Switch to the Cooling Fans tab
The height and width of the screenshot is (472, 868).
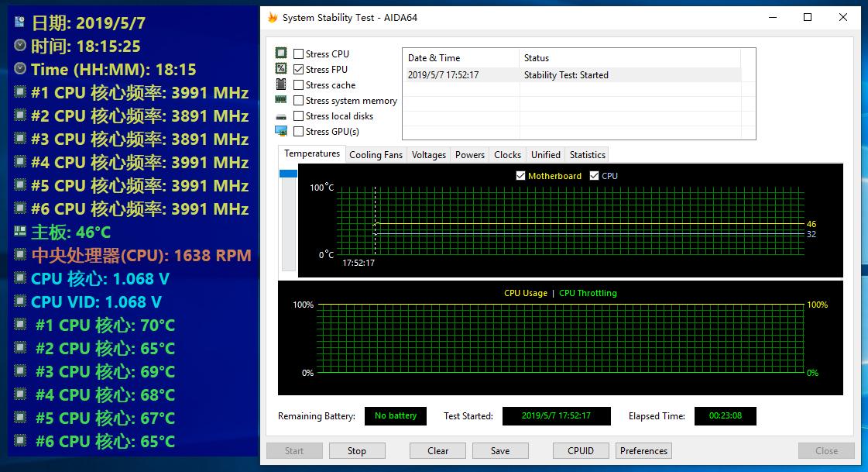coord(376,154)
